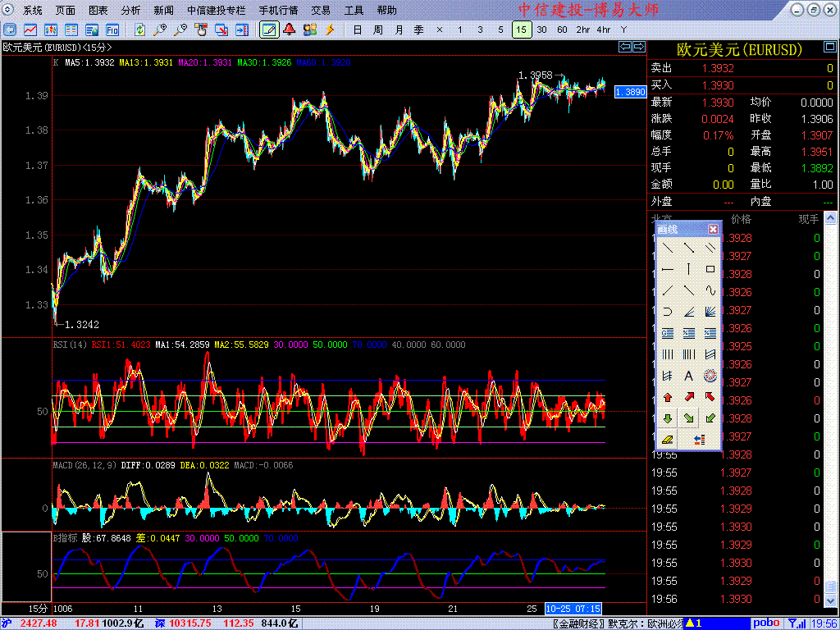Open the 交易 menu
The height and width of the screenshot is (630, 840).
pos(321,11)
